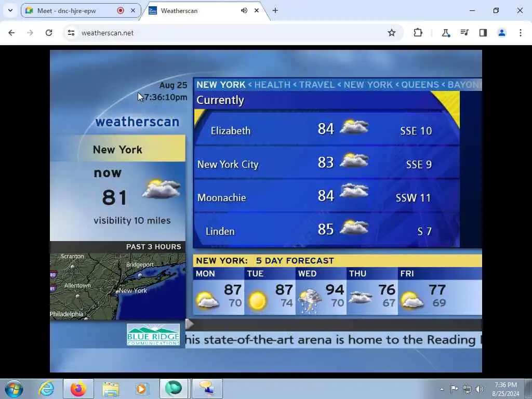Click the browser forward arrow
Image resolution: width=532 pixels, height=399 pixels.
coord(30,33)
